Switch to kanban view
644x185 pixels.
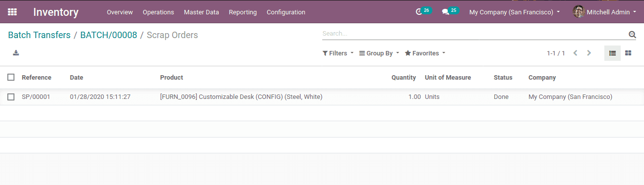tap(628, 53)
